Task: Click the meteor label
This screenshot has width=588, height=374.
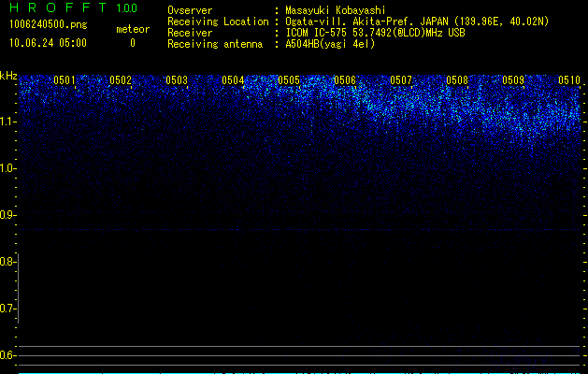Action: coord(133,29)
